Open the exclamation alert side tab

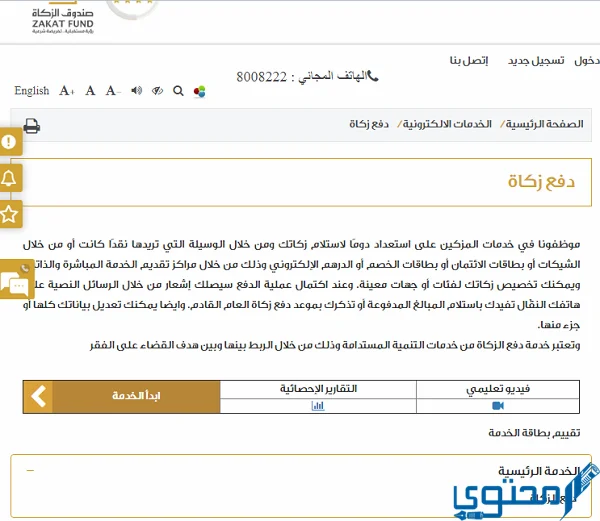click(9, 142)
